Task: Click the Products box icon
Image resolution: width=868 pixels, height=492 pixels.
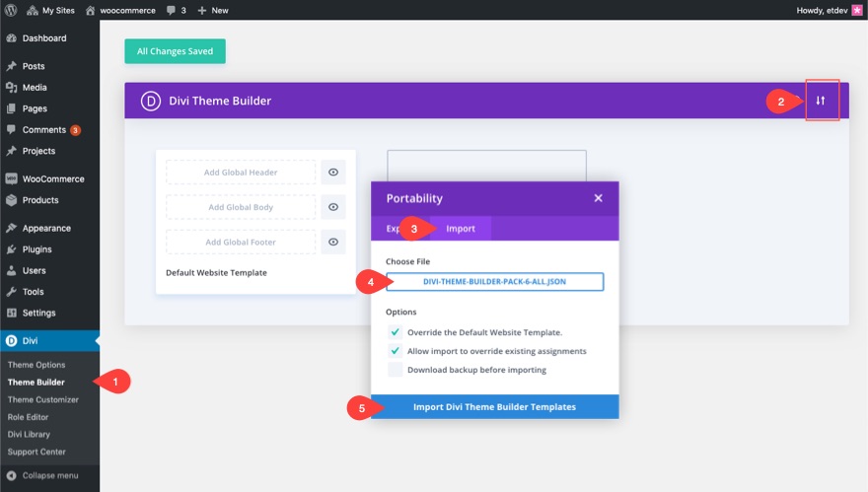Action: point(11,200)
